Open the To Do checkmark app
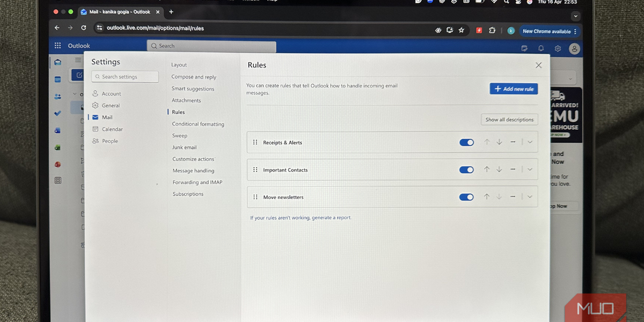Image resolution: width=644 pixels, height=322 pixels. point(57,113)
